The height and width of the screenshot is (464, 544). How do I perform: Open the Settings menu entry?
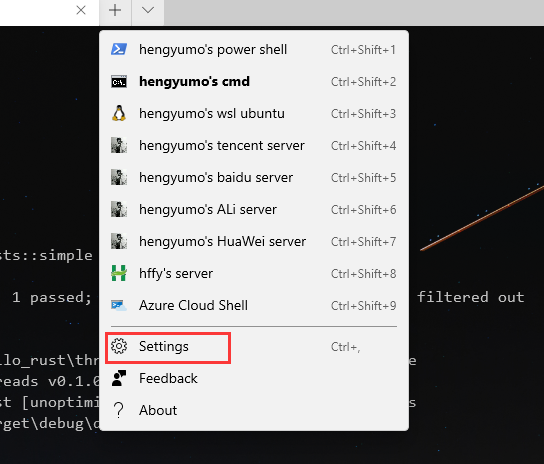(x=254, y=346)
